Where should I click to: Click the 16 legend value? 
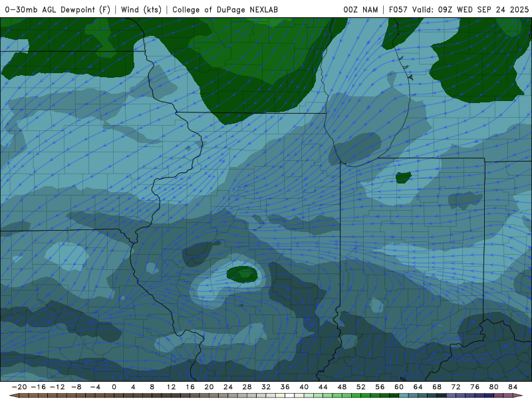[190, 387]
